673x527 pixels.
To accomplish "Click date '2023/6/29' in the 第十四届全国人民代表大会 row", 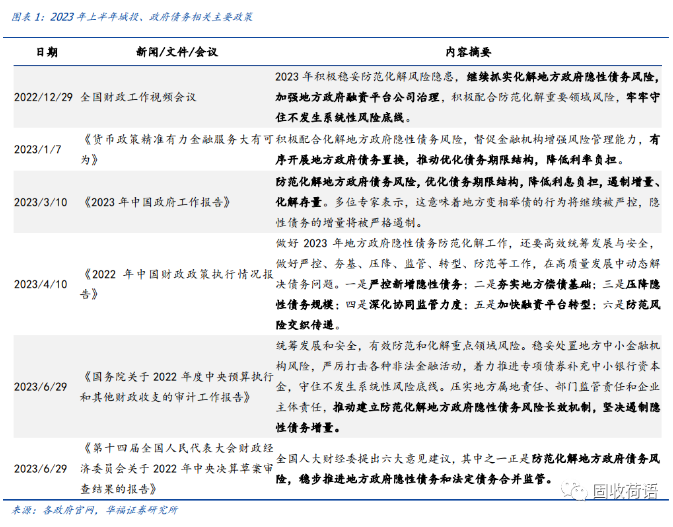I will click(41, 469).
